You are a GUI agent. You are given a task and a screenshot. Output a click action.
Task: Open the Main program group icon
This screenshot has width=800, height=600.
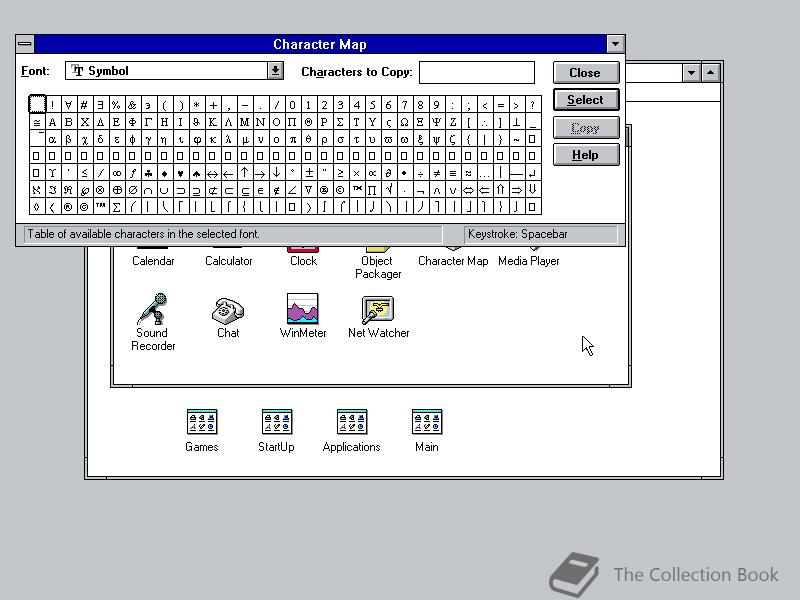pos(427,422)
